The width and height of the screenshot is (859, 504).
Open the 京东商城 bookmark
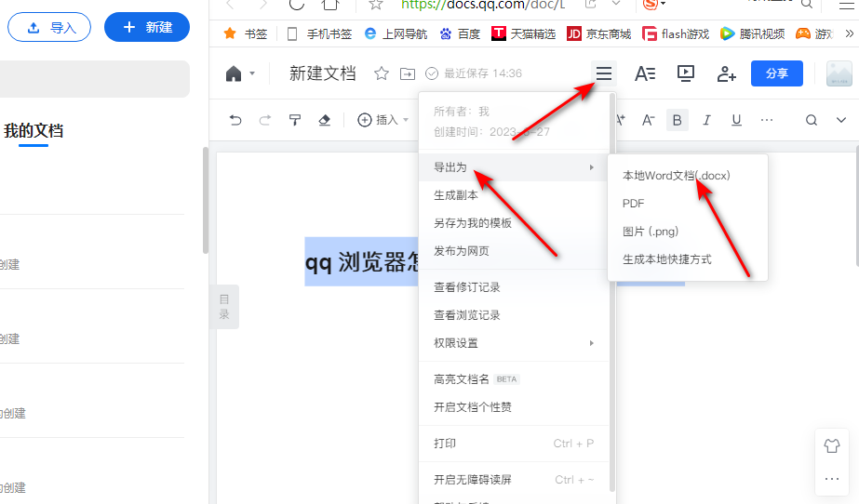tap(598, 33)
